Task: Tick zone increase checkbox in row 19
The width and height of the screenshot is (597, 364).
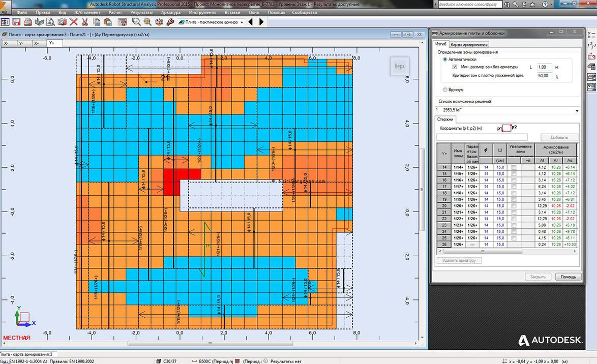Action: [x=514, y=199]
